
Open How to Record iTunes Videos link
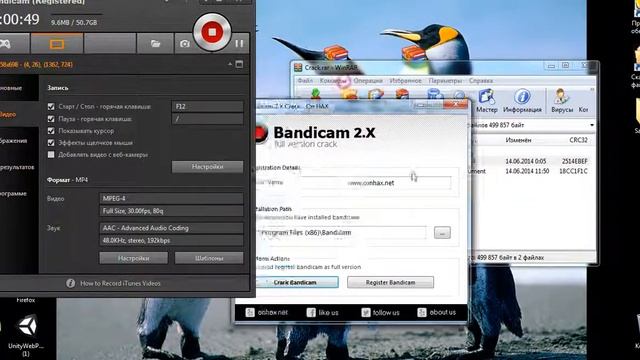click(120, 283)
